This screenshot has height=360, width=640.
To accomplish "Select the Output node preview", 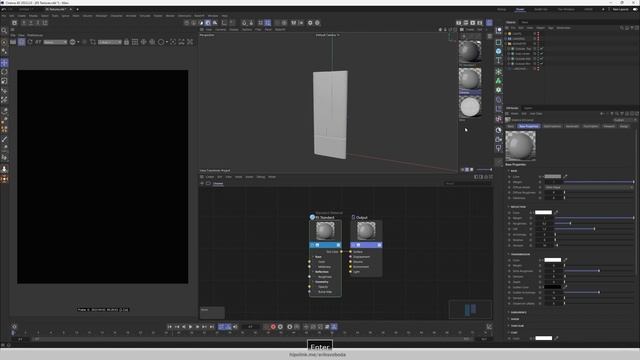I will 366,231.
